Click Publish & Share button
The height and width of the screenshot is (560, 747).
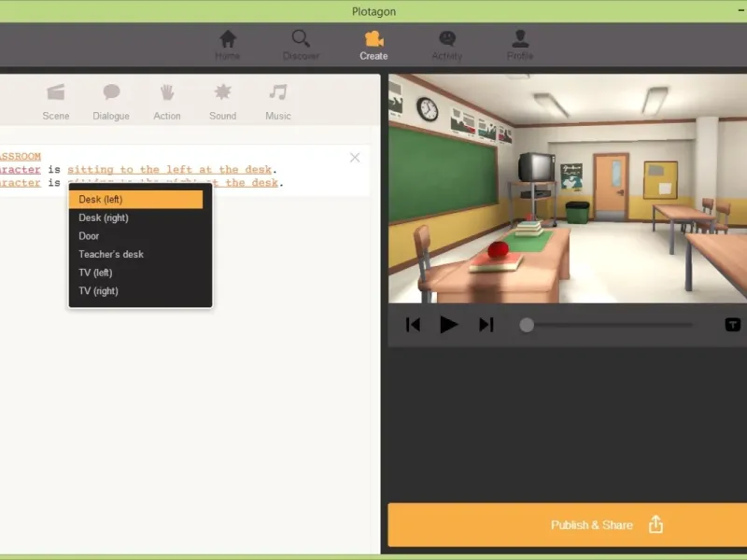coord(568,525)
